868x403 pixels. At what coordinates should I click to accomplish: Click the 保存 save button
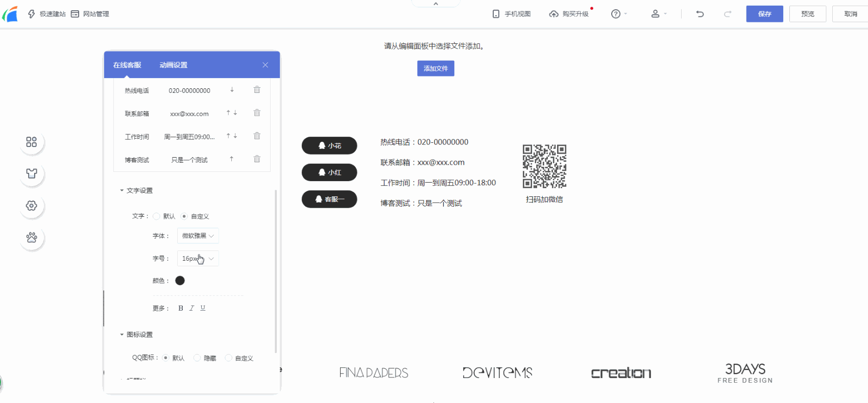[764, 14]
